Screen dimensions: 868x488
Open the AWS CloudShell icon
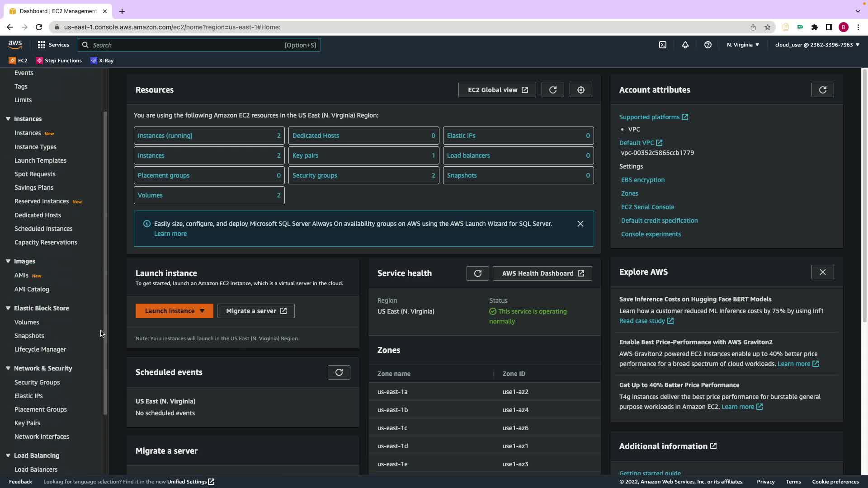tap(662, 45)
